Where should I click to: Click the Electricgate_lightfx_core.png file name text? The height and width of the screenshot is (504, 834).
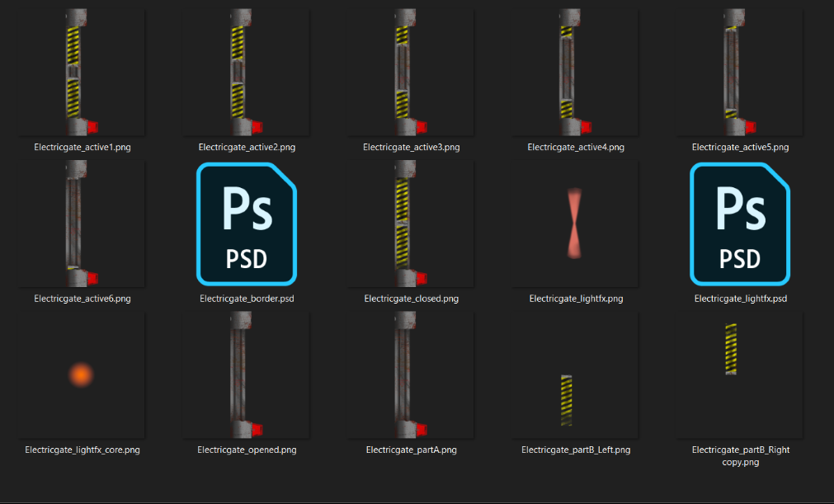tap(82, 450)
